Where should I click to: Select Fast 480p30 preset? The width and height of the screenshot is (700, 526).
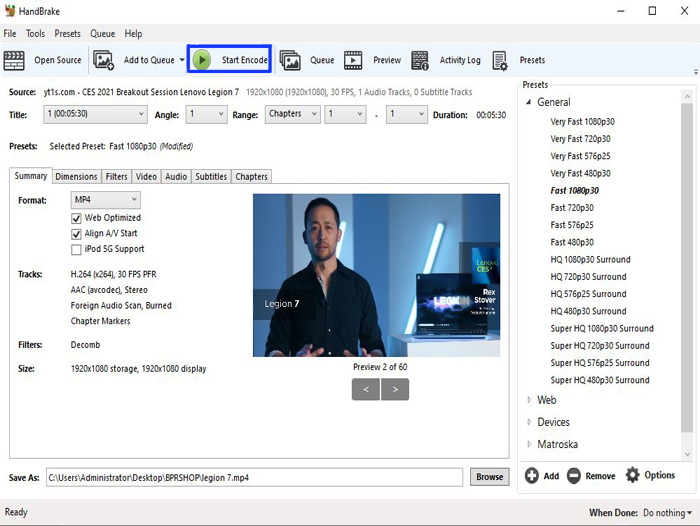[572, 242]
